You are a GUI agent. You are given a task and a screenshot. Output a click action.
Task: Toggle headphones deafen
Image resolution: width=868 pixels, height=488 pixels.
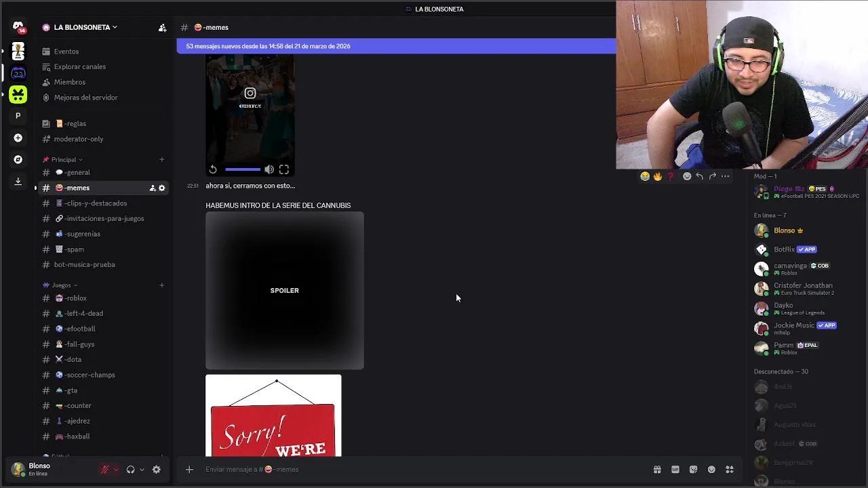click(x=130, y=470)
